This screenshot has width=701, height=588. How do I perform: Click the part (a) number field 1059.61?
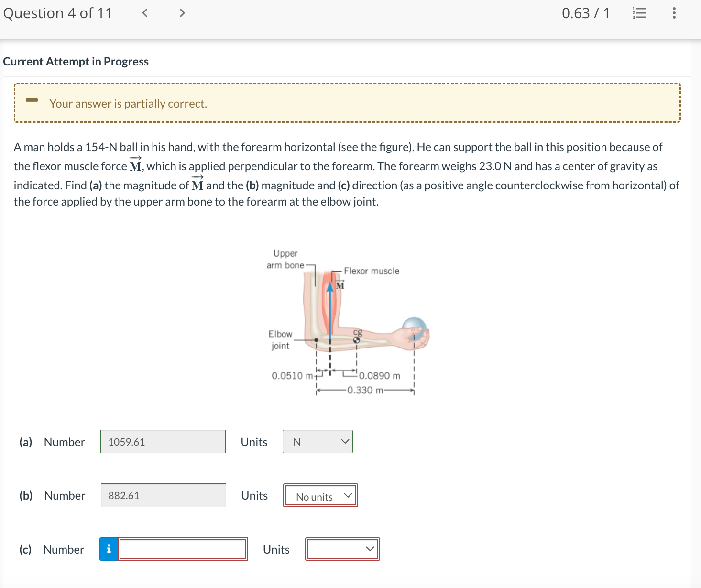[x=163, y=442]
